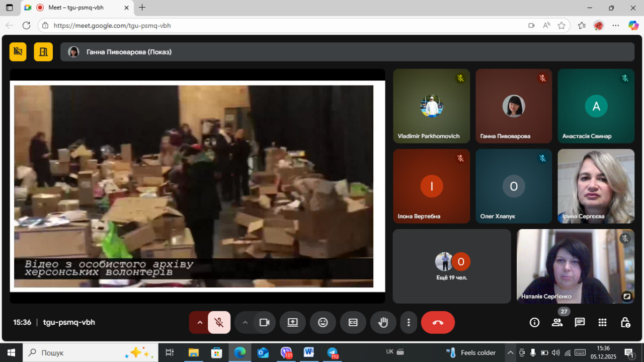Click the 'Ещё 19 чел.' participants tile
Image resolution: width=644 pixels, height=362 pixels.
[451, 266]
